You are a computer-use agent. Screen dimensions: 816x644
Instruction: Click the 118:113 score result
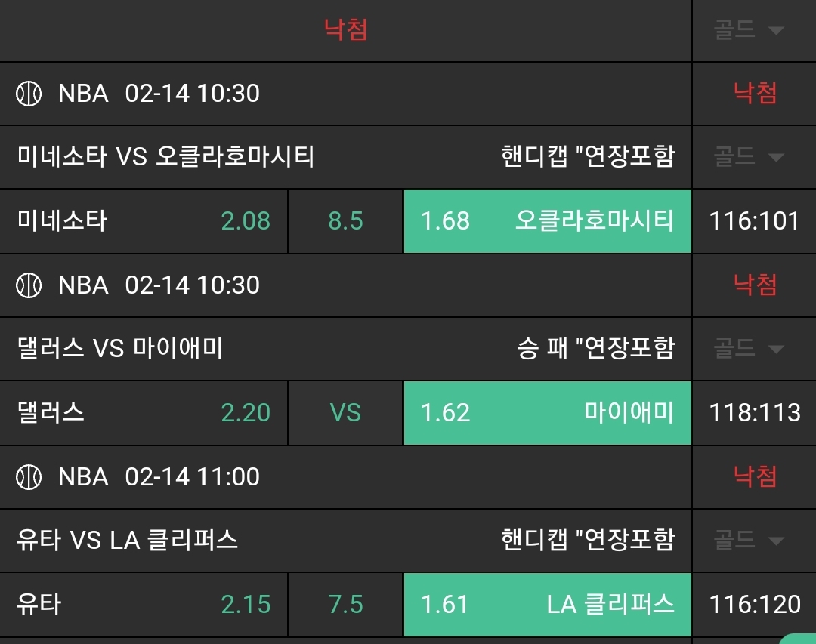point(754,413)
